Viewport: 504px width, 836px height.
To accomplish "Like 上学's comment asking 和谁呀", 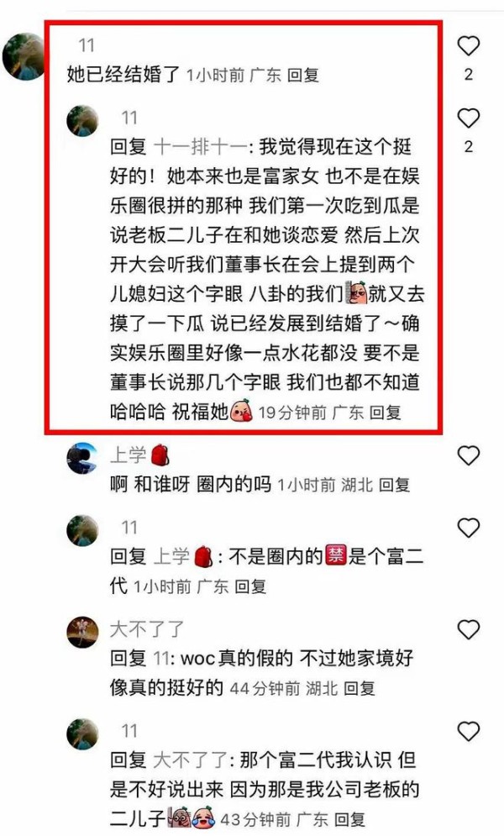I will click(x=469, y=456).
